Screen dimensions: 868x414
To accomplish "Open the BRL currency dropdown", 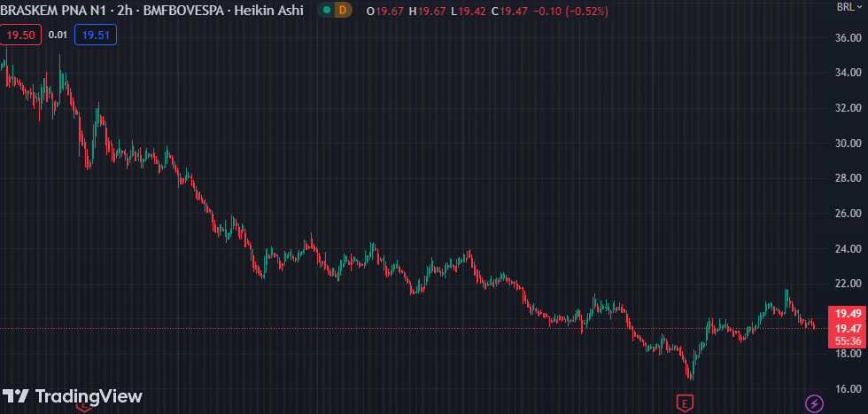I will (x=849, y=7).
